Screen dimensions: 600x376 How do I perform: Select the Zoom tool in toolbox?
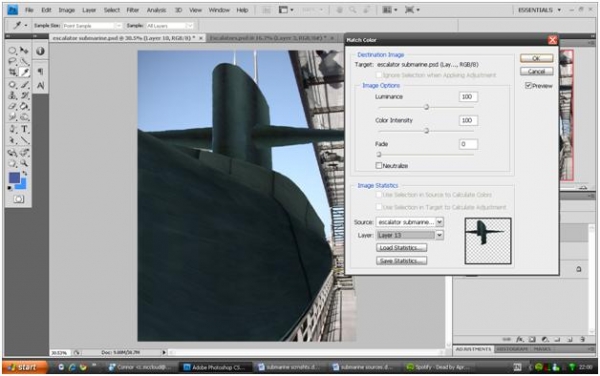coord(24,164)
